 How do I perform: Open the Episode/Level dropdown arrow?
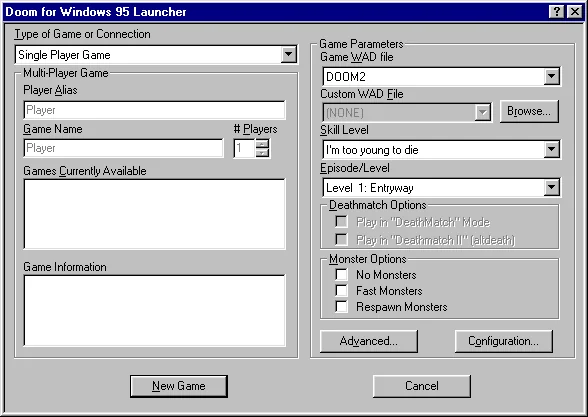[x=551, y=187]
